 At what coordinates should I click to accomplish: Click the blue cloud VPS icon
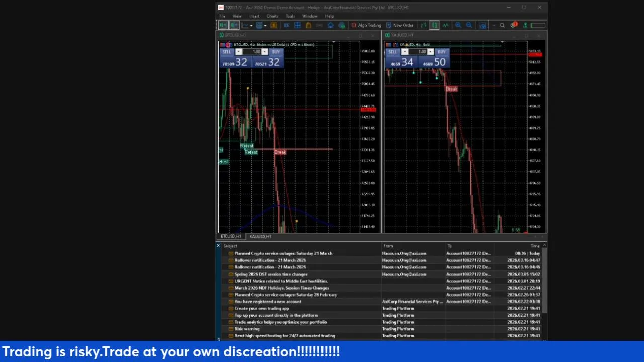pyautogui.click(x=331, y=25)
